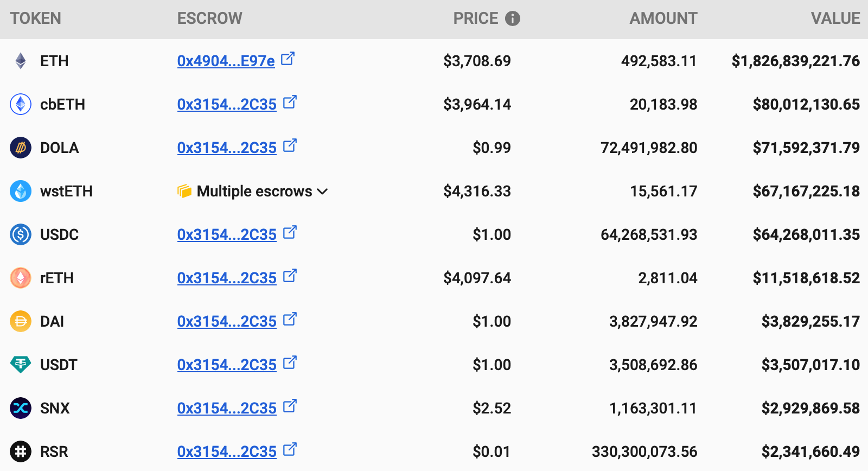Open USDT escrow address link
This screenshot has width=868, height=471.
227,365
